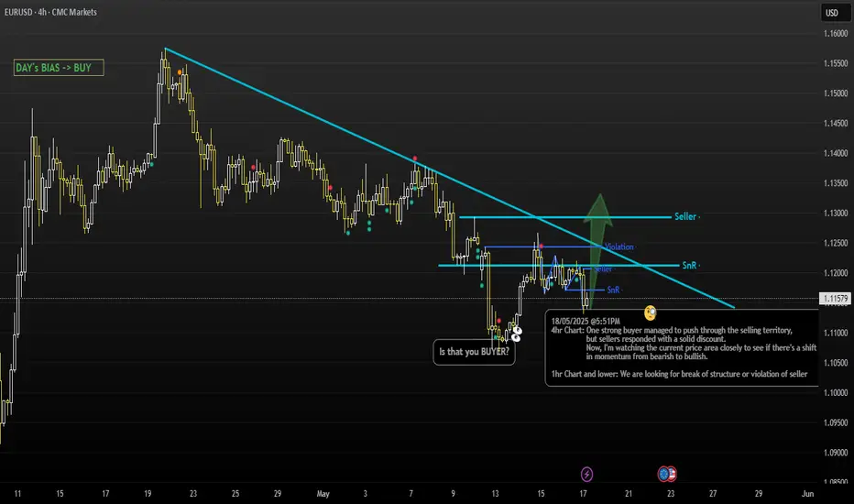Select the 18/05/2025 @5:51PM note box
854x504 pixels.
[x=682, y=347]
